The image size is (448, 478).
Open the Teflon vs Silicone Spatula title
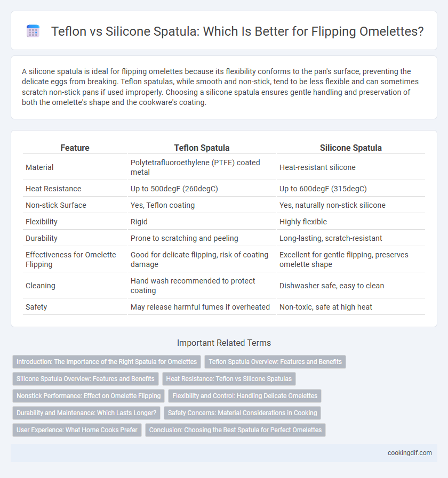237,31
